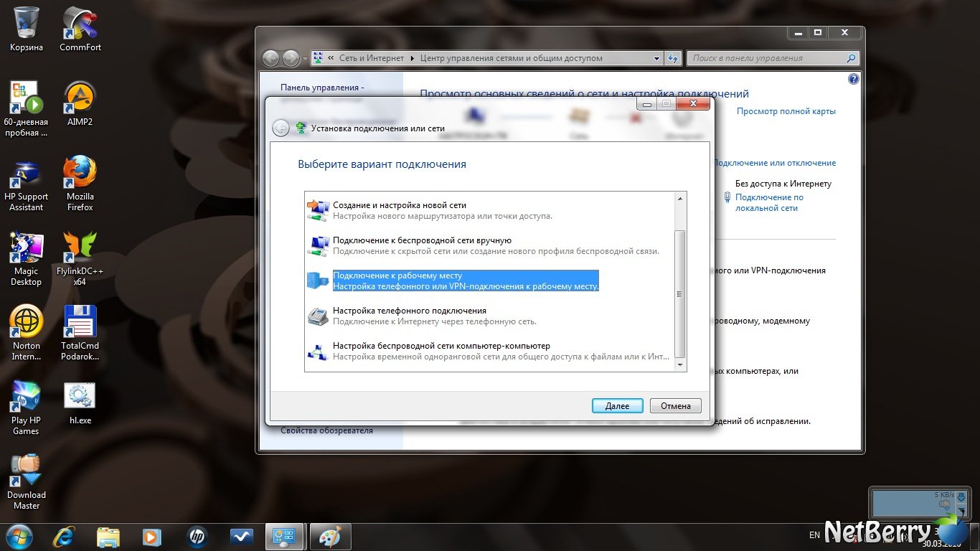Screen dimensions: 980x551
Task: Open FlylinkDC++ x64 desktop shortcut
Action: [x=80, y=258]
